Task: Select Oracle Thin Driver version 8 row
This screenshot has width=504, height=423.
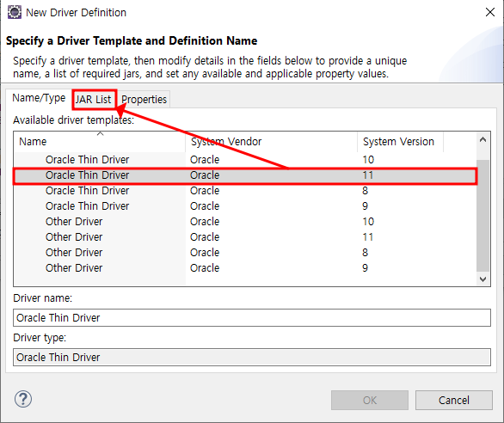Action: tap(245, 191)
